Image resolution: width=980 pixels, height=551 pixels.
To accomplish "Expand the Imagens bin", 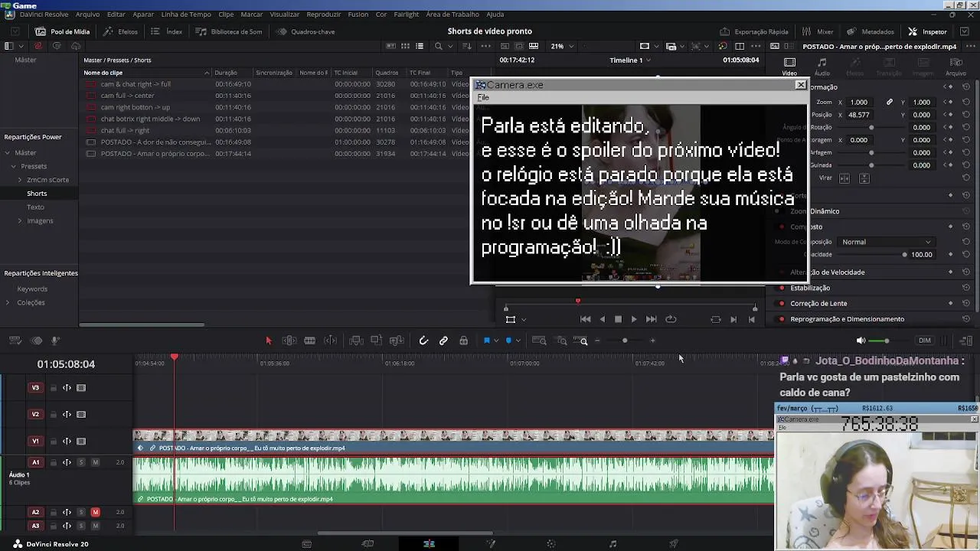I will [x=20, y=221].
